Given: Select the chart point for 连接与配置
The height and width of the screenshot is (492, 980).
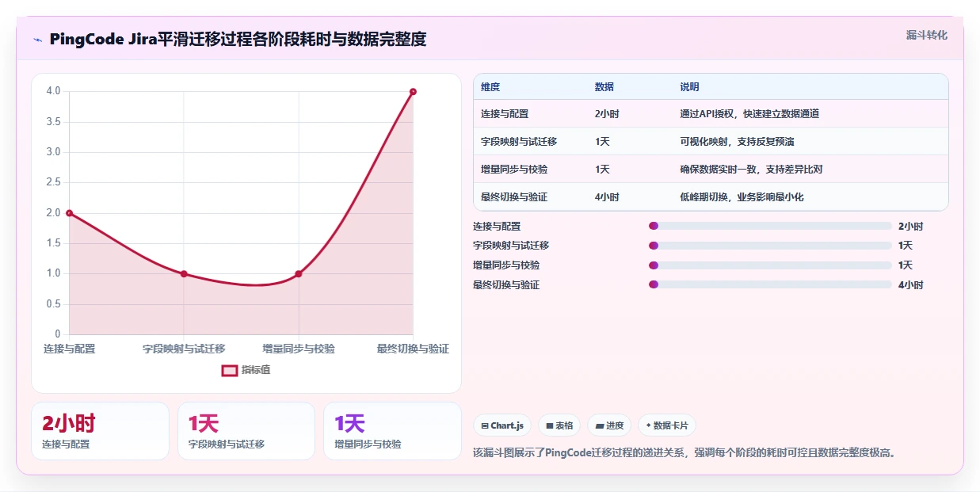Looking at the screenshot, I should 70,213.
